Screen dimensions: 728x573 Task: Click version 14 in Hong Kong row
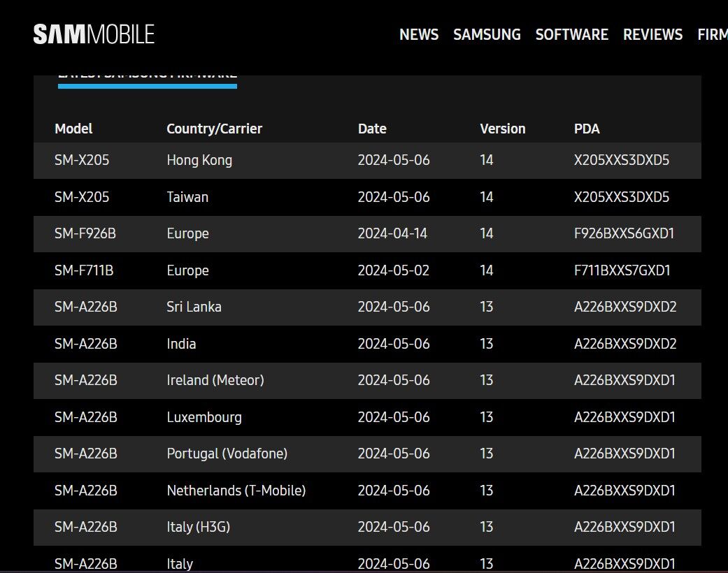tap(486, 160)
